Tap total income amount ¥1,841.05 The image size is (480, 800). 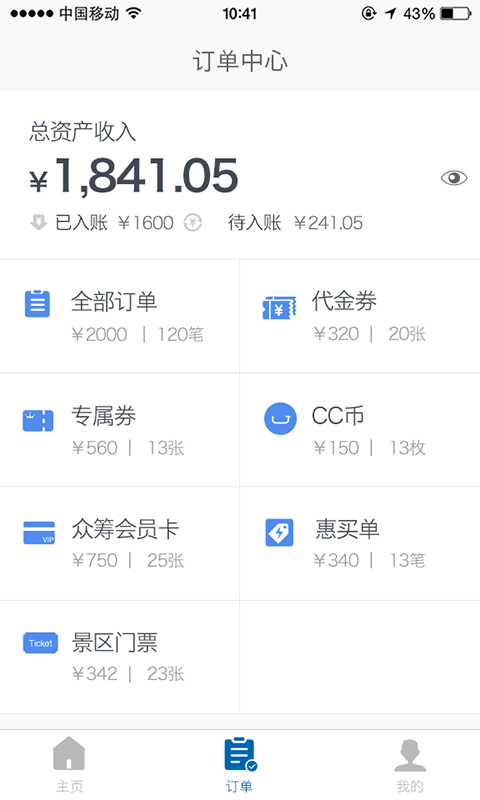click(134, 176)
